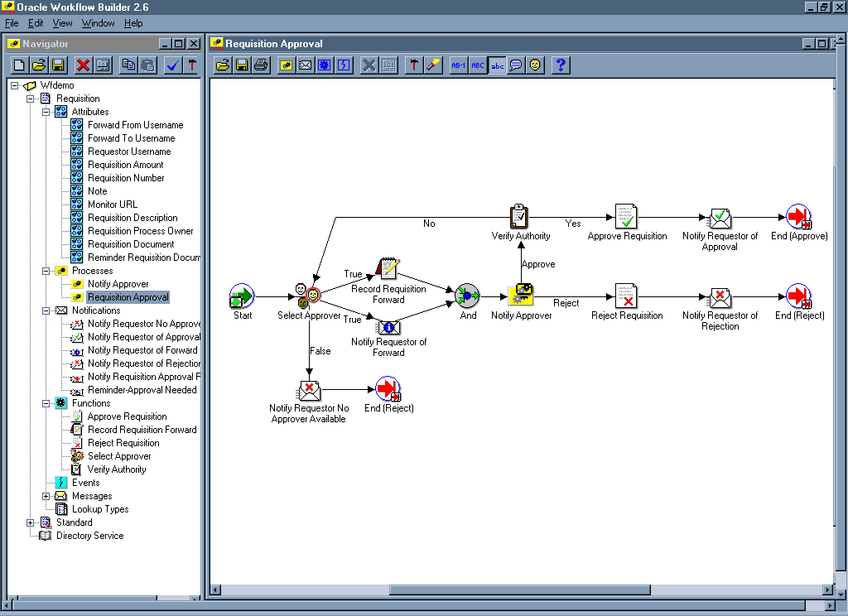Expand the Messages branch in Navigator tree

(x=46, y=496)
